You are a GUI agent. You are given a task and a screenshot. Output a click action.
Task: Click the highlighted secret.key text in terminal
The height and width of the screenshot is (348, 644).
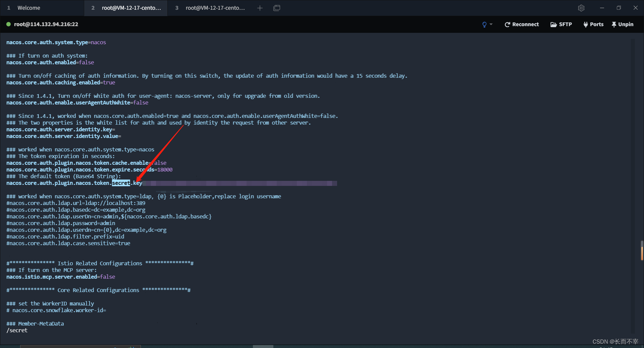pyautogui.click(x=121, y=183)
